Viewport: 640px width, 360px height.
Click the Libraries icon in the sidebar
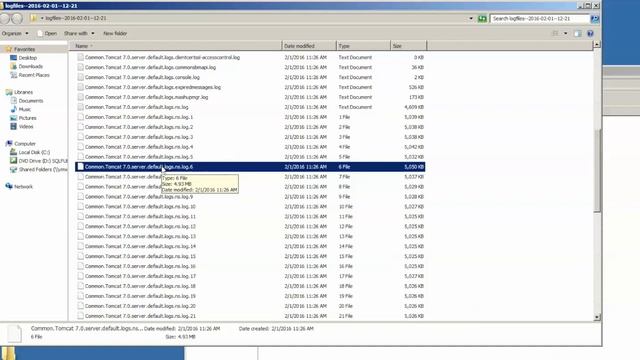(x=9, y=92)
